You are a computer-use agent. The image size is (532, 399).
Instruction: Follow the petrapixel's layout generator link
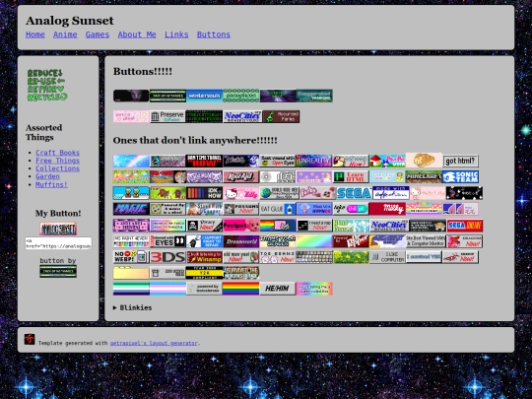[x=154, y=343]
